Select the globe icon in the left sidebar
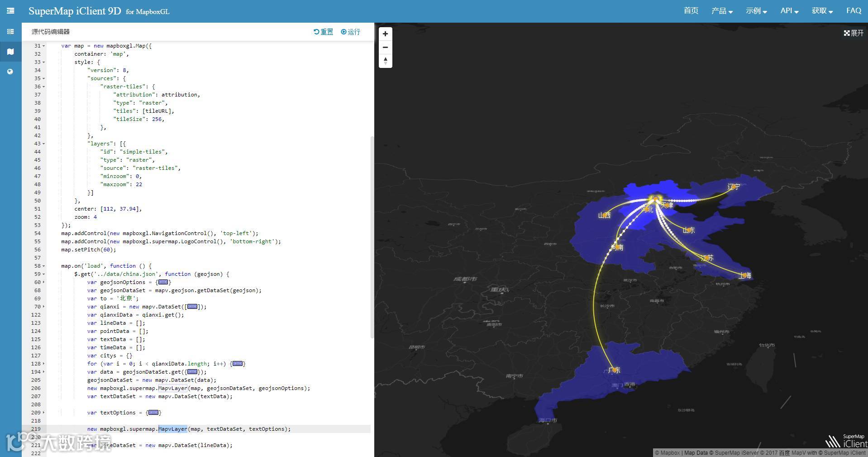 10,72
